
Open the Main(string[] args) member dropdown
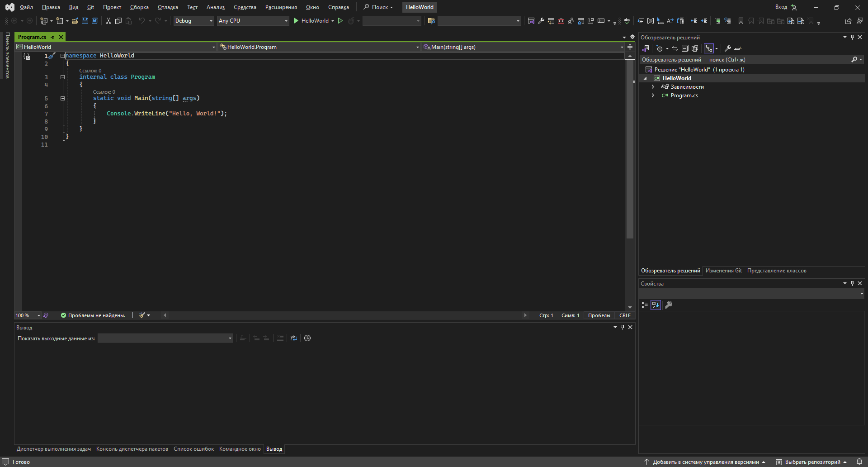tap(523, 47)
